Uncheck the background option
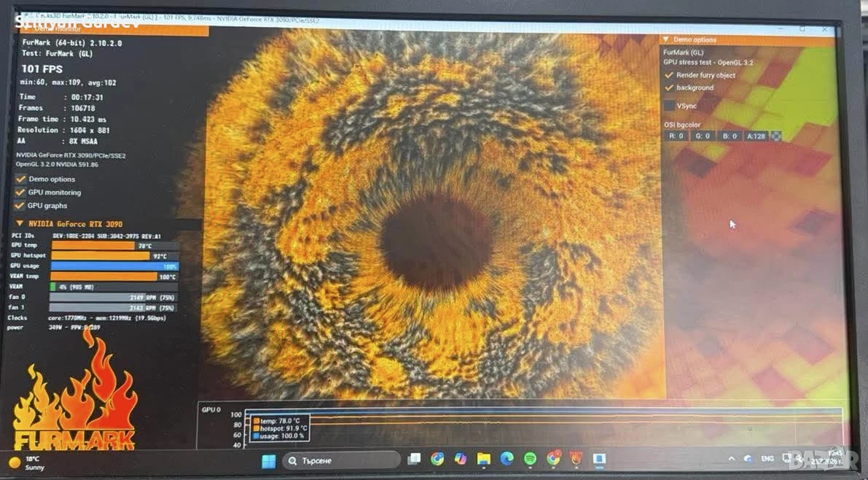The height and width of the screenshot is (480, 868). pos(669,88)
